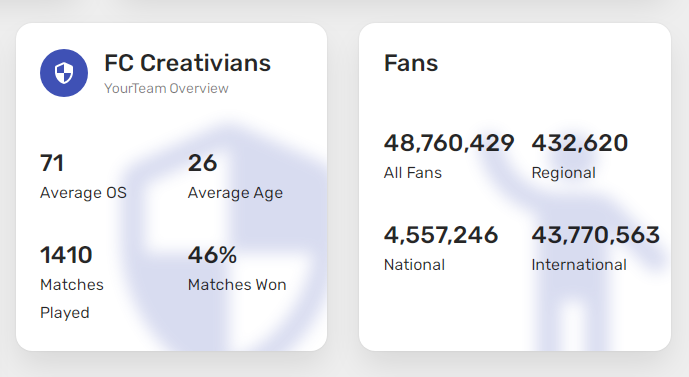689x377 pixels.
Task: Select the Average Age value 26
Action: click(203, 163)
